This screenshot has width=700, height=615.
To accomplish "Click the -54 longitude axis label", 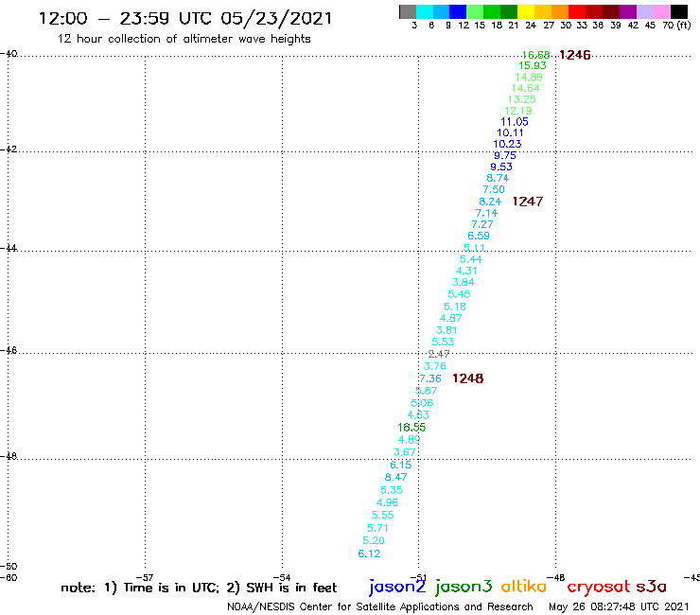I will pyautogui.click(x=282, y=577).
